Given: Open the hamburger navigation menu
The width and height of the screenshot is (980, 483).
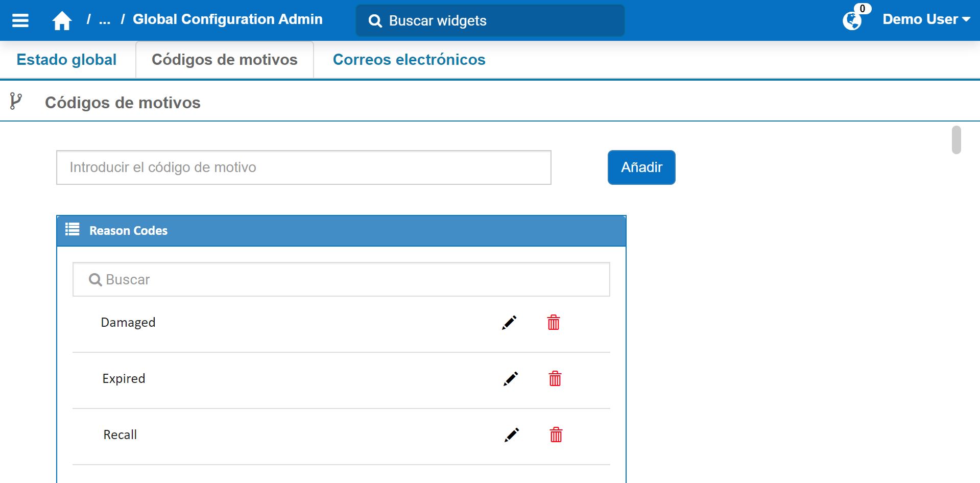Looking at the screenshot, I should [20, 20].
